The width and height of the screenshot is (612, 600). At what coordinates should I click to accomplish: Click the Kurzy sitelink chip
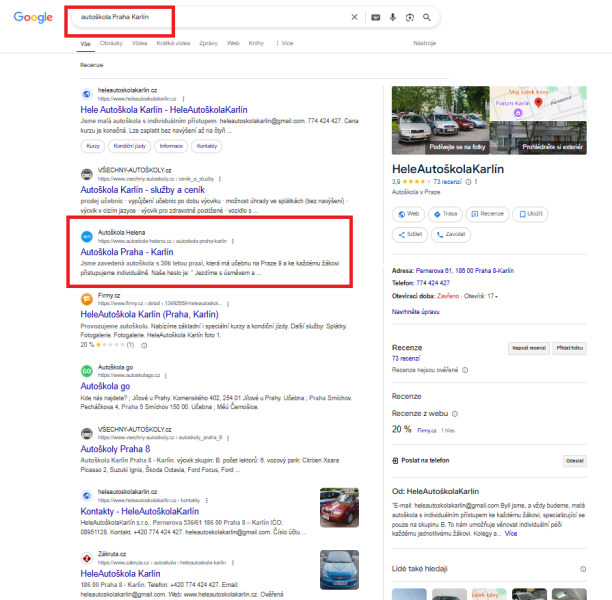pyautogui.click(x=93, y=146)
